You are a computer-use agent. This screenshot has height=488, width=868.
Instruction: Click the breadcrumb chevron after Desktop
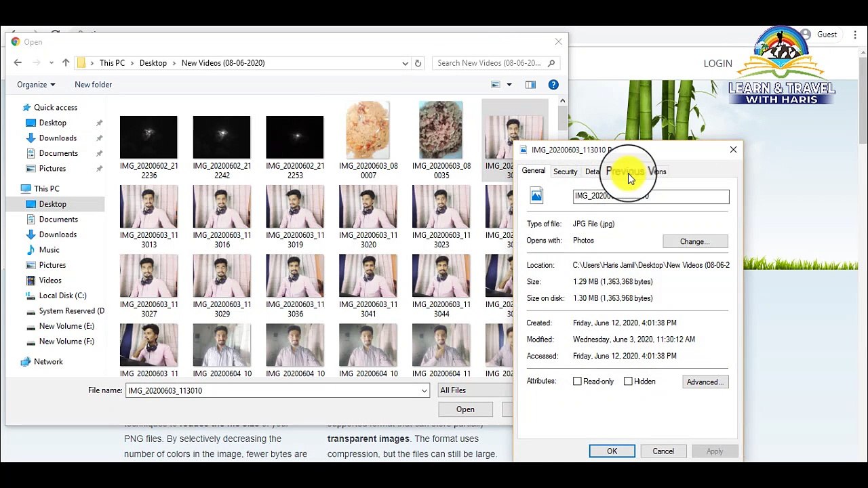coord(174,63)
